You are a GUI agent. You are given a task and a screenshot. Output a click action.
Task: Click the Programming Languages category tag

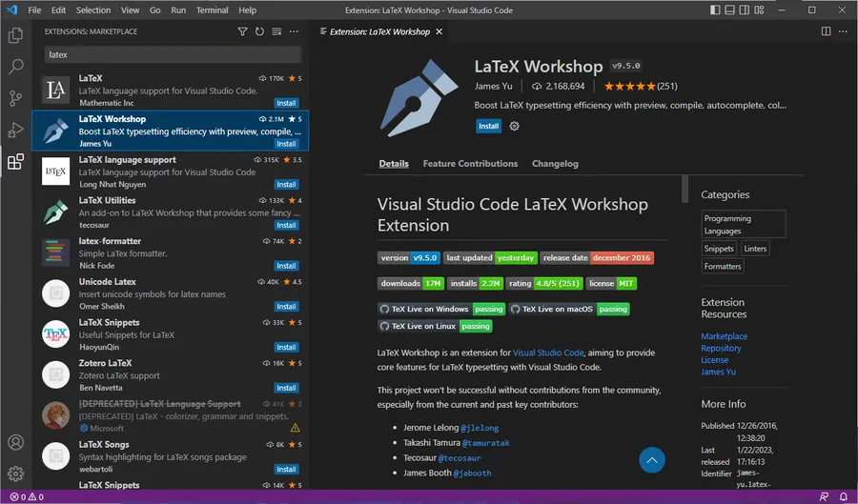click(743, 224)
